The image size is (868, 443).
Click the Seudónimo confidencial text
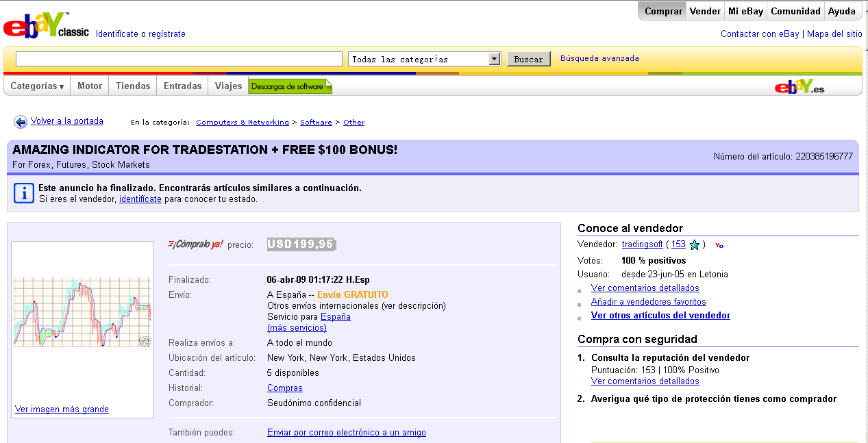[314, 403]
